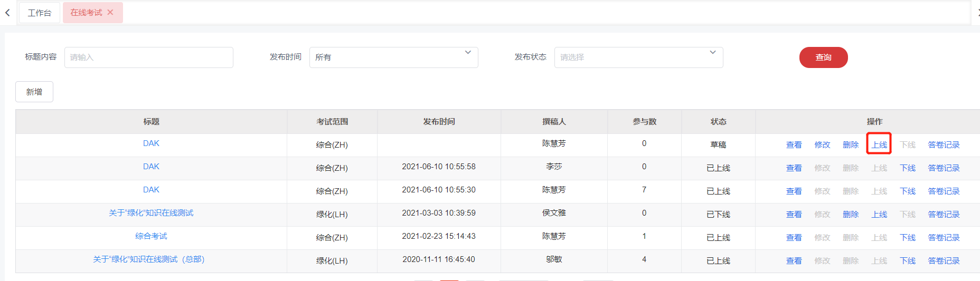This screenshot has width=980, height=281.
Task: Open the 关于“绿化”知识在线测试（总部） link
Action: [148, 259]
